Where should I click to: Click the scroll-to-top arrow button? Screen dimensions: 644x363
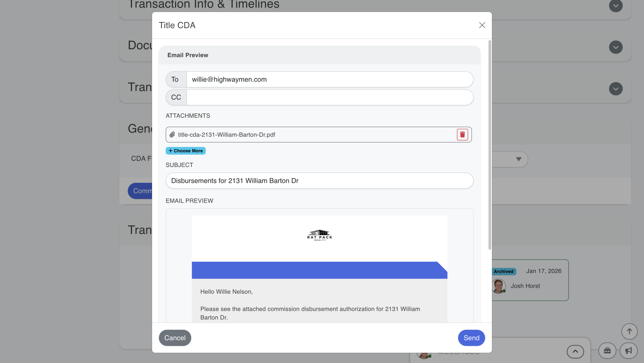pyautogui.click(x=629, y=331)
